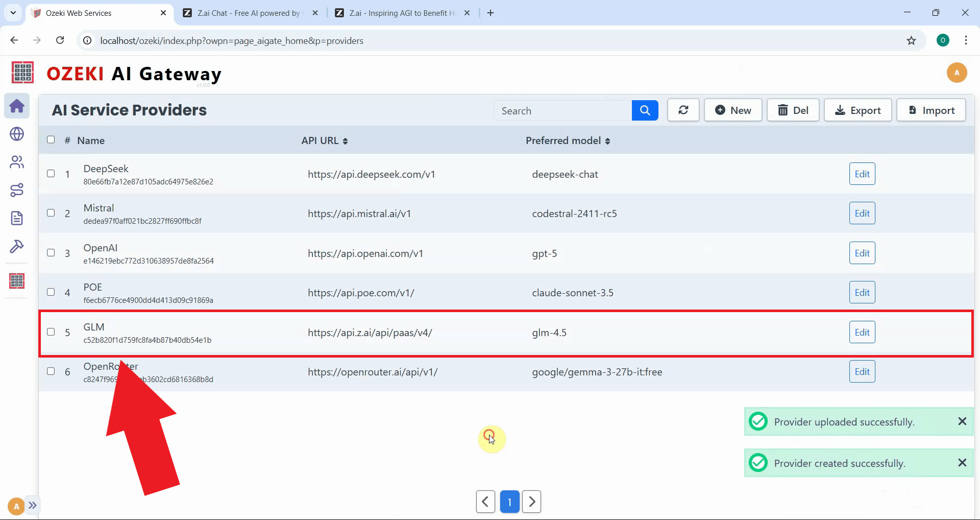Expand the sidebar with double chevron
The width and height of the screenshot is (980, 520).
33,506
